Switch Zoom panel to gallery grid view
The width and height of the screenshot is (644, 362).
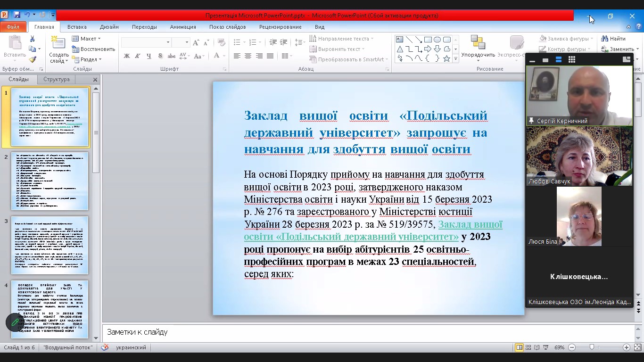click(572, 60)
